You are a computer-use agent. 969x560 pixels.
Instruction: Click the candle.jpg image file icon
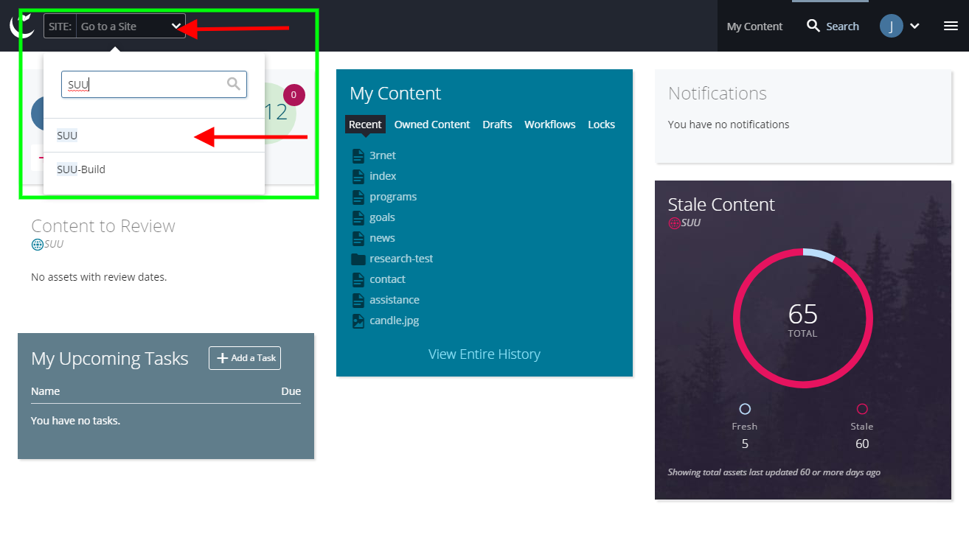click(358, 321)
